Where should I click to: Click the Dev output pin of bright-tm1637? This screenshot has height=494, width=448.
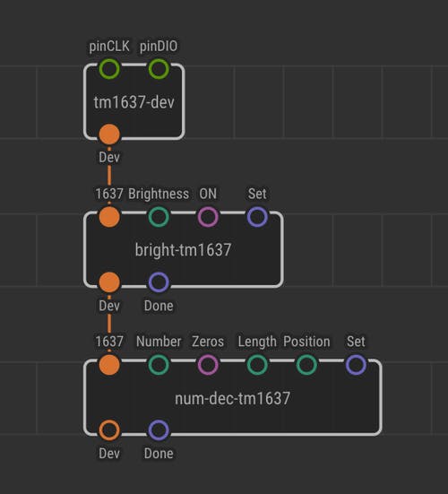tap(109, 282)
